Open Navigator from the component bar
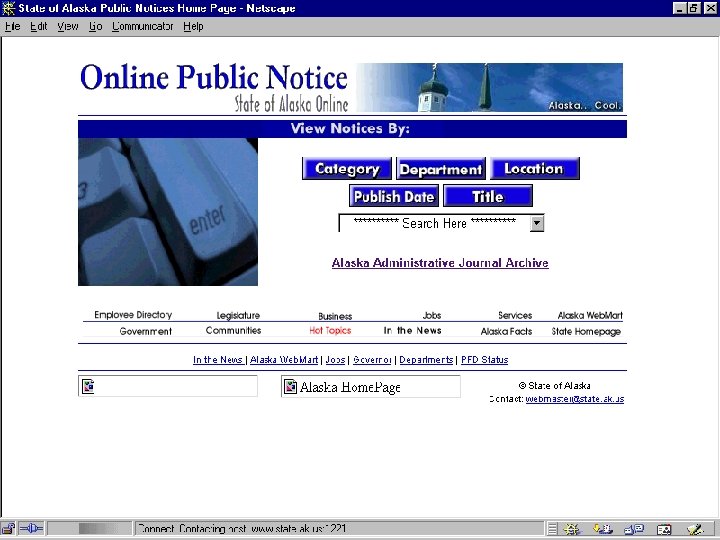This screenshot has width=720, height=540. tap(572, 529)
